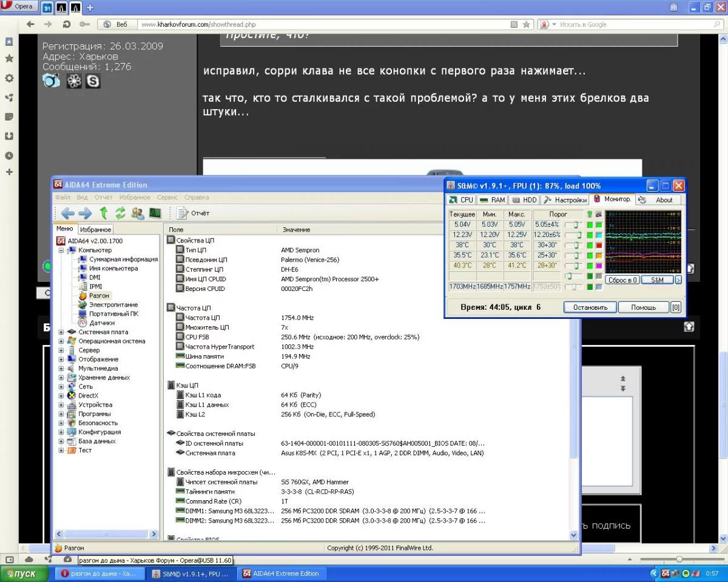Click the camera icon in forum profile
This screenshot has height=582, width=728.
(52, 81)
